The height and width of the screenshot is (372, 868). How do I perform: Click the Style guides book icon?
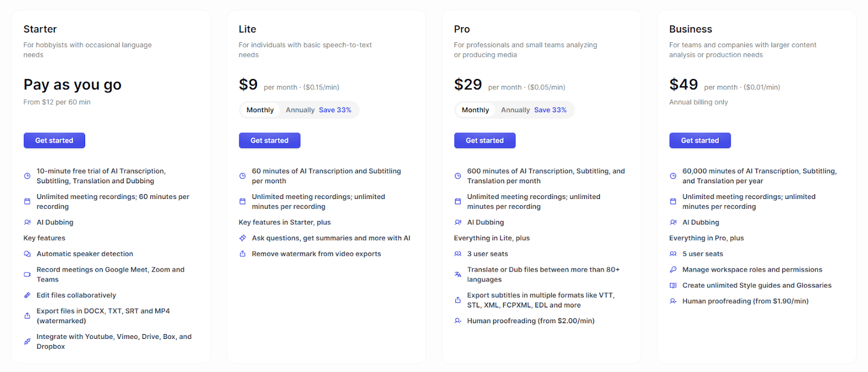click(673, 285)
